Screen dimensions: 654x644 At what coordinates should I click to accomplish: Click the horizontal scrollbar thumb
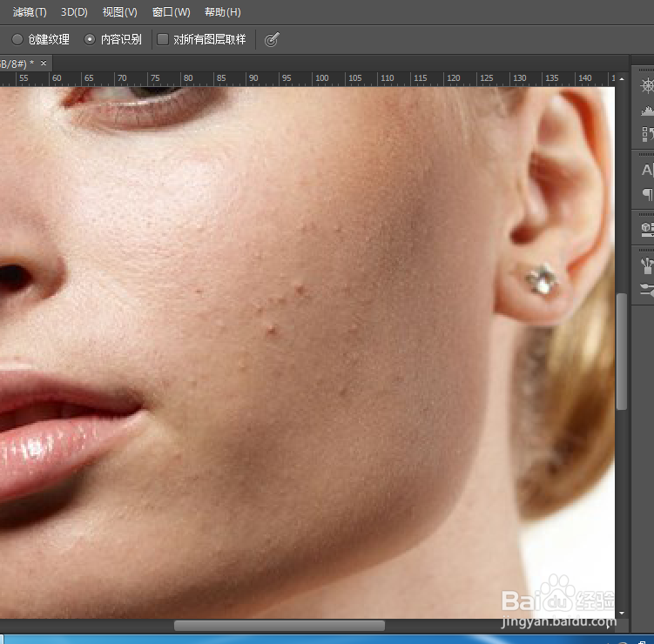pos(280,626)
